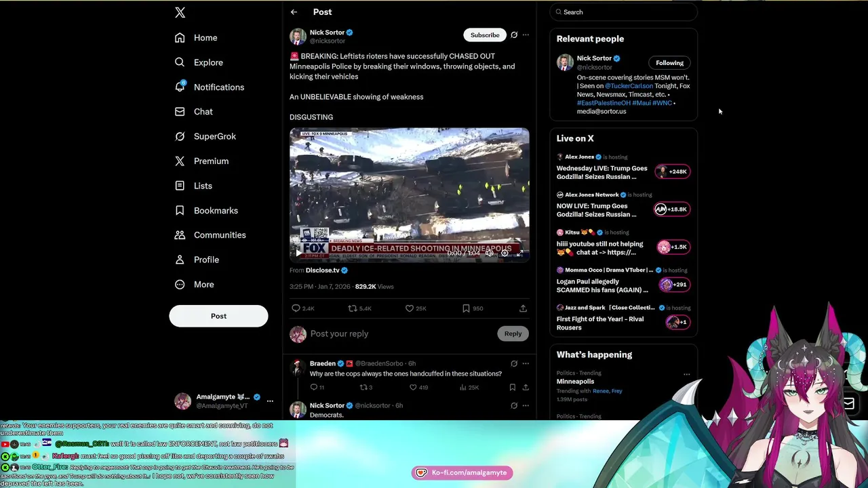Subscribe to Nick Sortor

pyautogui.click(x=485, y=35)
